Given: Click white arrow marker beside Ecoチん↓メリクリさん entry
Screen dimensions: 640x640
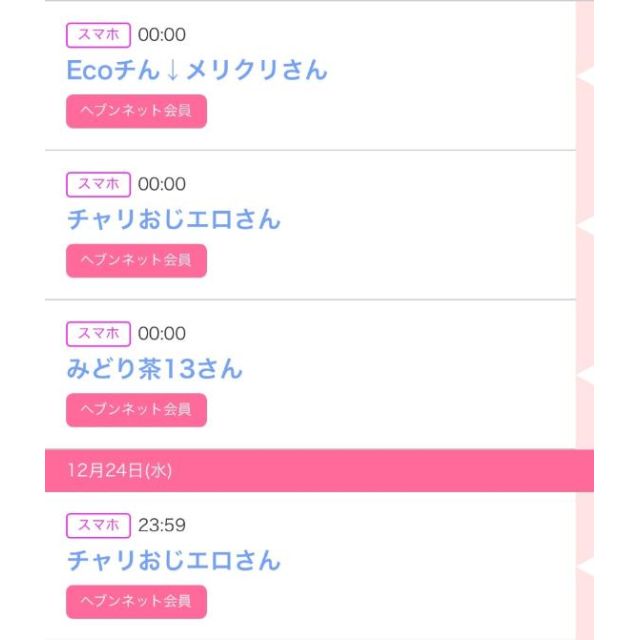Looking at the screenshot, I should (x=585, y=76).
